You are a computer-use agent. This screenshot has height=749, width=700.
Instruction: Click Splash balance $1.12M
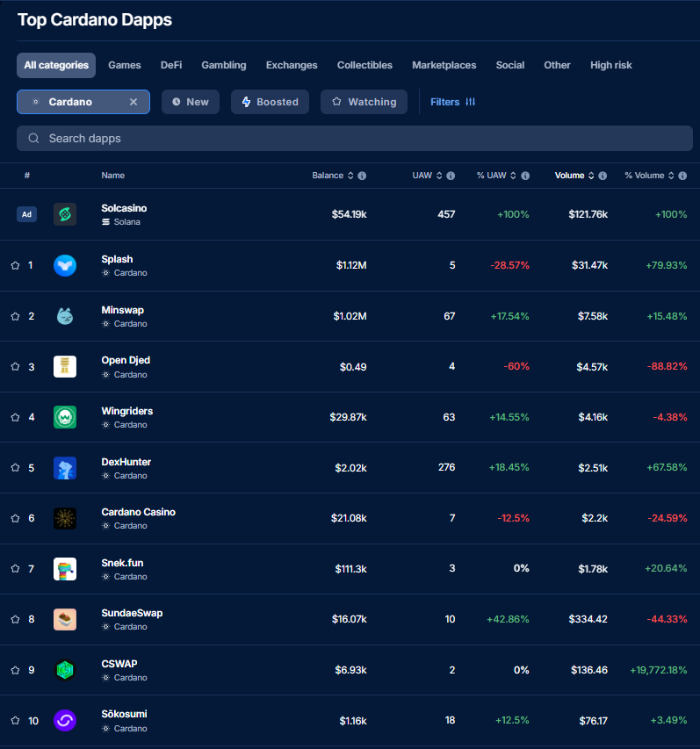[351, 265]
